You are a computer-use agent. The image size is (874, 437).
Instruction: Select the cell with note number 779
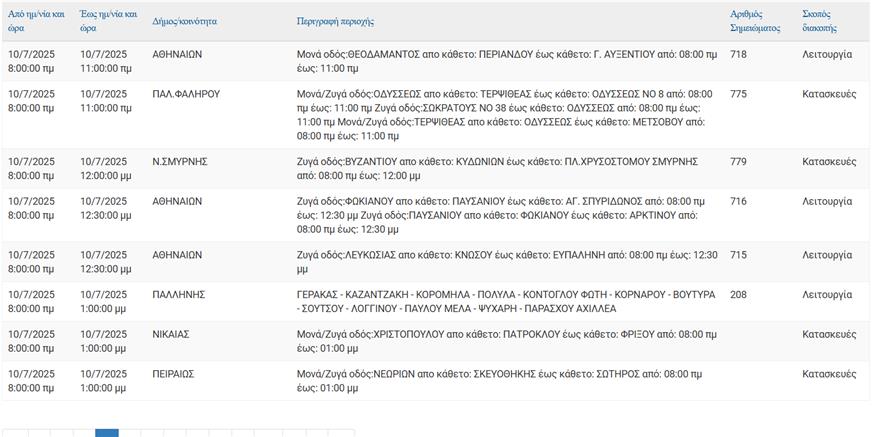point(739,161)
